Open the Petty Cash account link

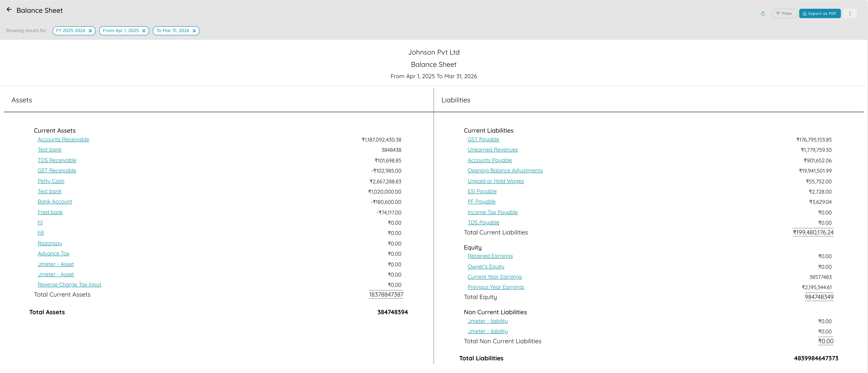pyautogui.click(x=51, y=181)
